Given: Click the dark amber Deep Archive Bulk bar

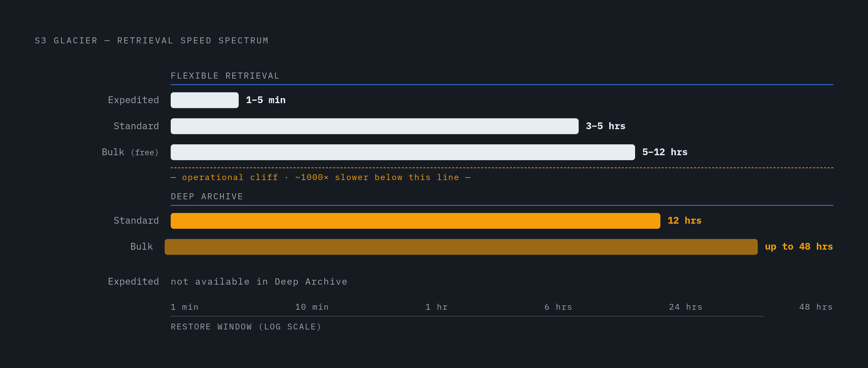Looking at the screenshot, I should click(461, 247).
